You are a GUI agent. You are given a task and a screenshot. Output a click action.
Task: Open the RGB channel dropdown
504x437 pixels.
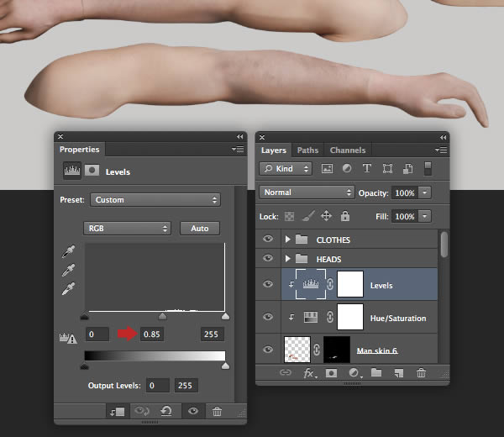tap(128, 229)
